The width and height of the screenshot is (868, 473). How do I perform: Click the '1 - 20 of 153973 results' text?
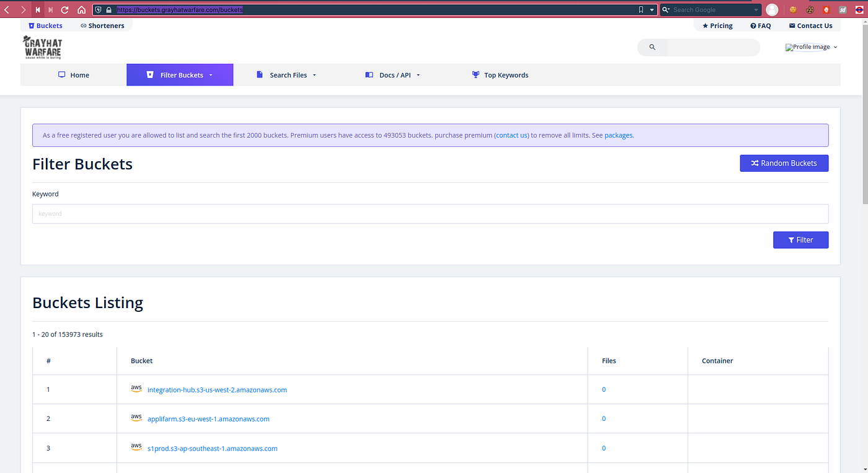(68, 335)
